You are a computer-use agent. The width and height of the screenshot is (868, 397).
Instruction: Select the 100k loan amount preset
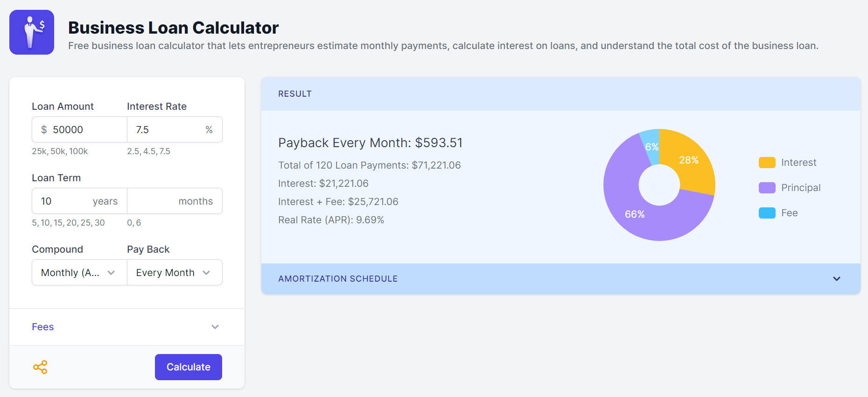pos(78,151)
